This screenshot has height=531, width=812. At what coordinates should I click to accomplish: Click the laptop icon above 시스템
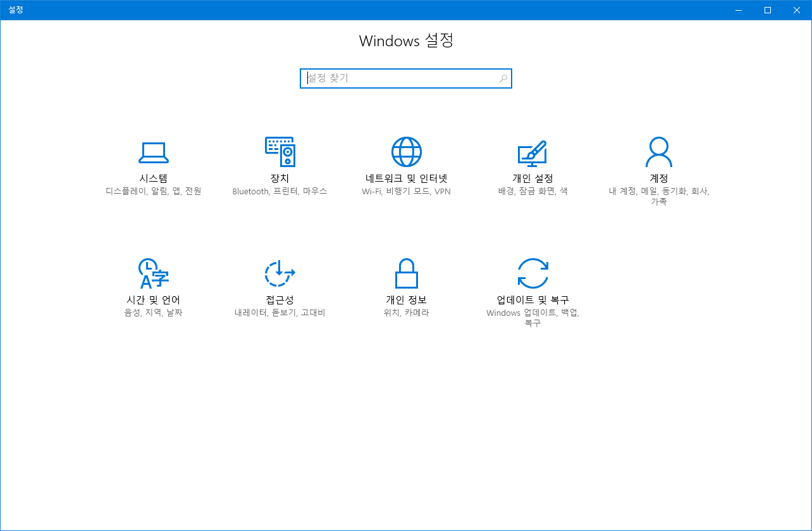[x=153, y=152]
